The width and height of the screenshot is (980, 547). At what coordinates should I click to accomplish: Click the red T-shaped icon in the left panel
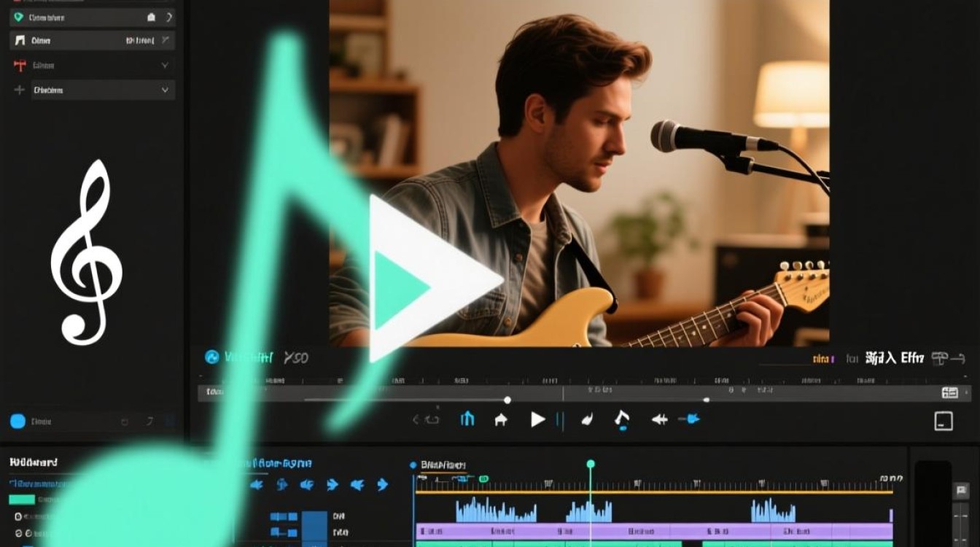click(x=20, y=66)
